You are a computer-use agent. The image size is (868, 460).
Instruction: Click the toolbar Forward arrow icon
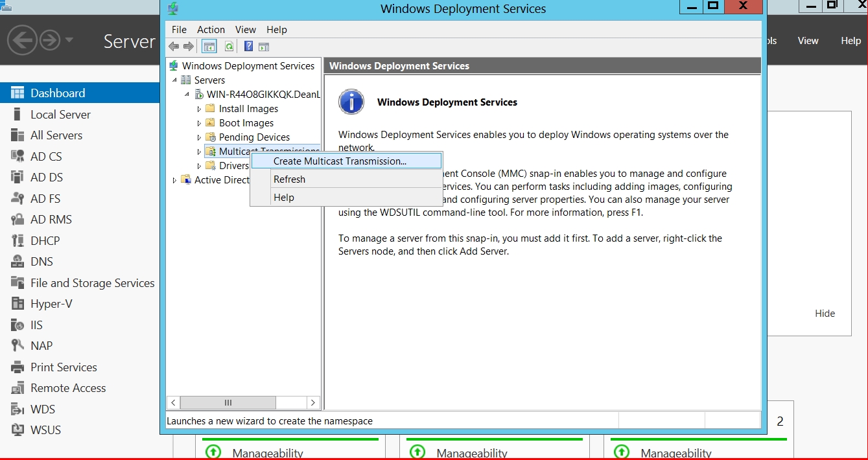pos(189,47)
